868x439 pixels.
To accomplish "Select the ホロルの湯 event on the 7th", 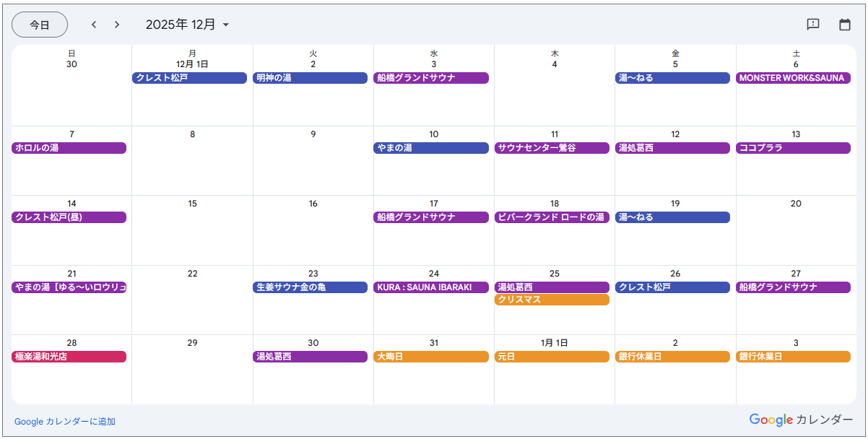I will [69, 148].
